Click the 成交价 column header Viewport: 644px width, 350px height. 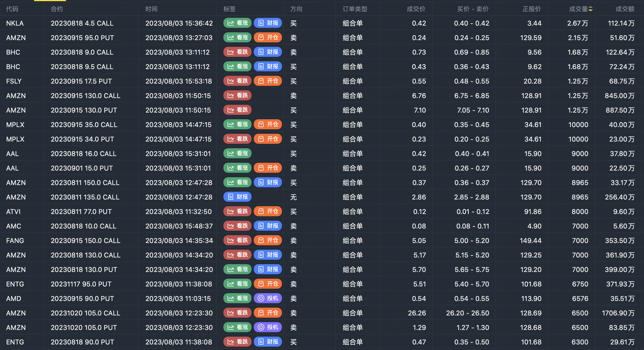416,9
